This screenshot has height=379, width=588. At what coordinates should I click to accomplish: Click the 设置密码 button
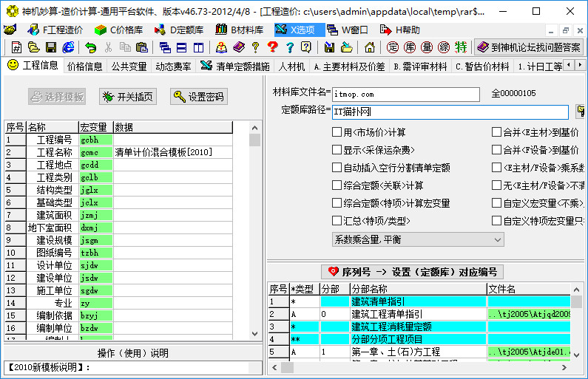pos(198,97)
